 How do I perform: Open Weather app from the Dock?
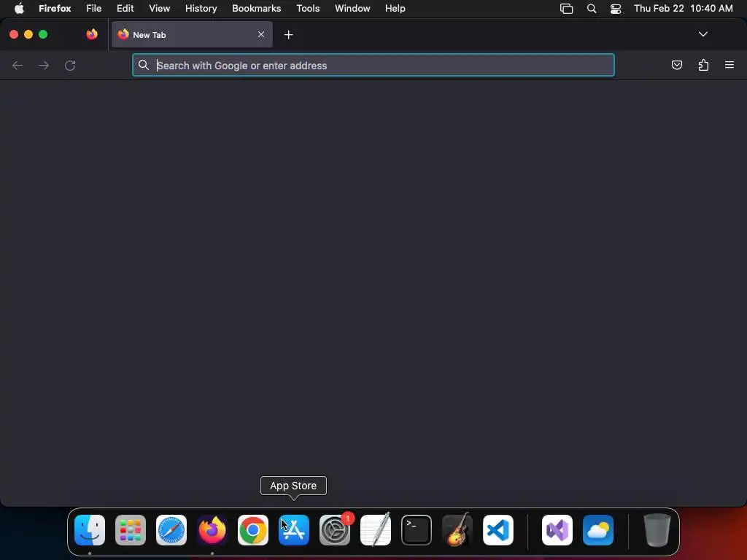point(598,530)
